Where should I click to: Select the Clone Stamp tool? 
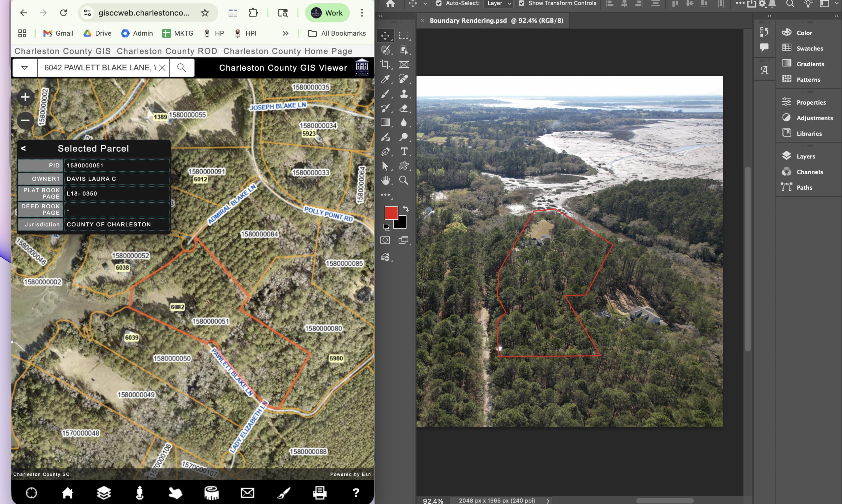[x=404, y=93]
